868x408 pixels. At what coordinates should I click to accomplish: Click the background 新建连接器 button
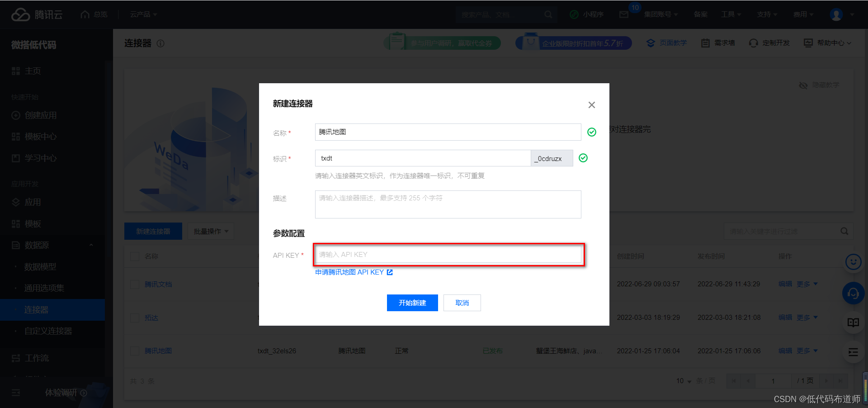[x=153, y=231]
